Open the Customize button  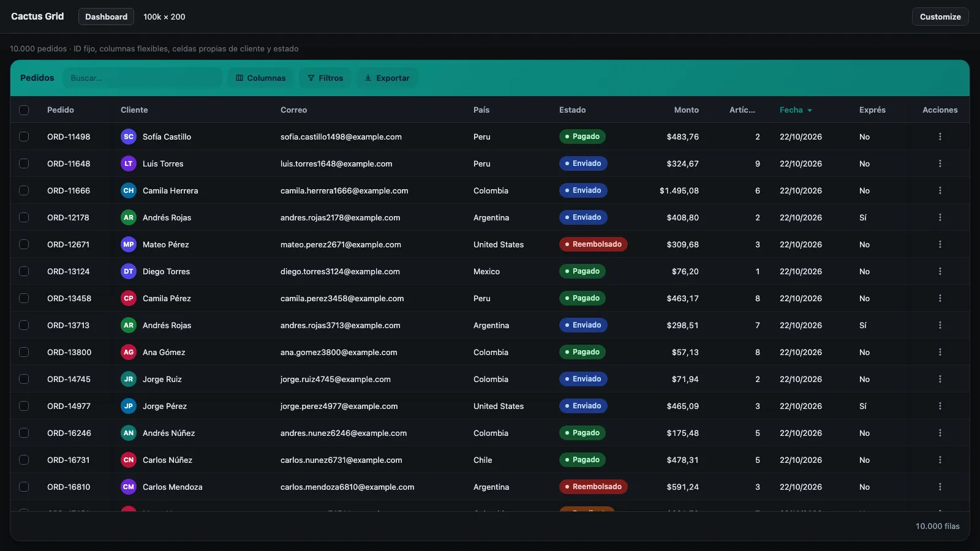coord(940,17)
